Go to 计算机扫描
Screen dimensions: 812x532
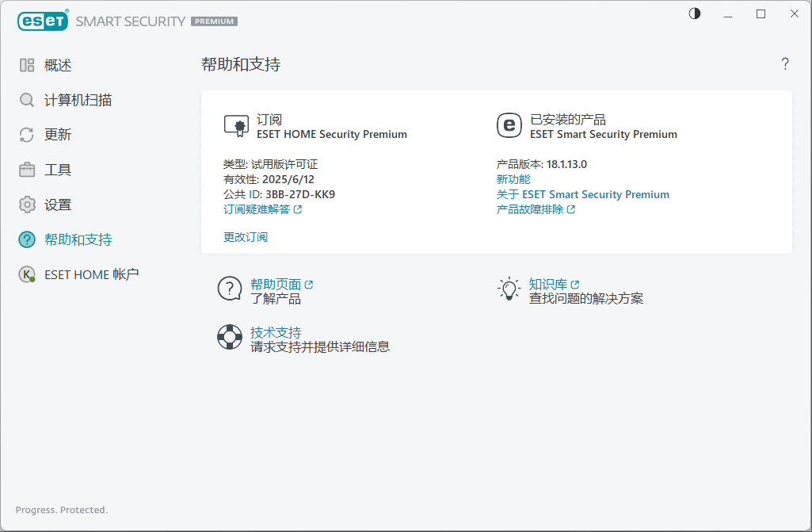78,100
